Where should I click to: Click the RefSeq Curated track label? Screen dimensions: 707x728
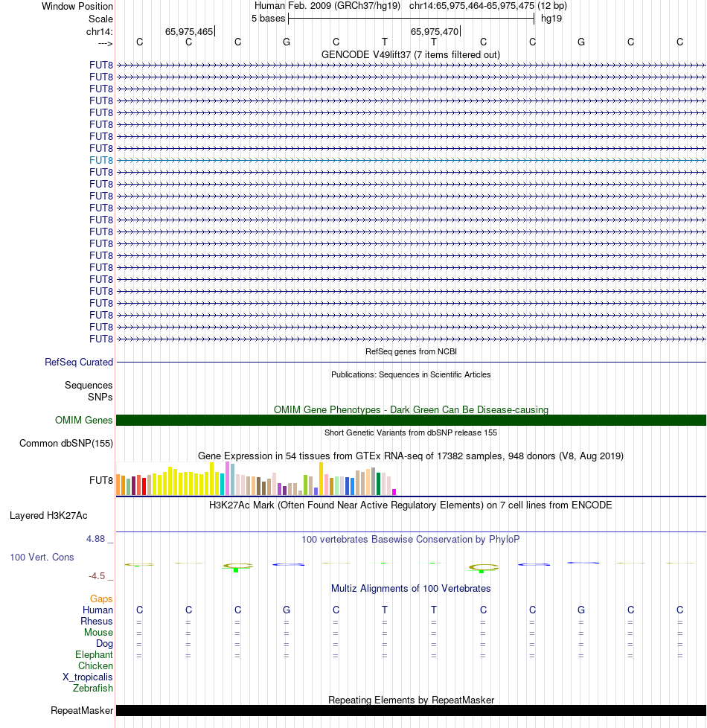click(x=79, y=363)
